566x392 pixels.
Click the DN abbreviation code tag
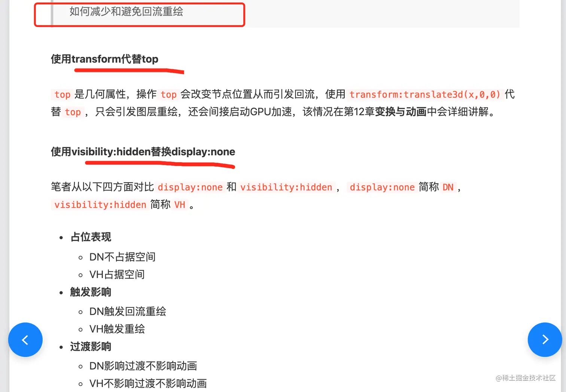click(x=448, y=187)
